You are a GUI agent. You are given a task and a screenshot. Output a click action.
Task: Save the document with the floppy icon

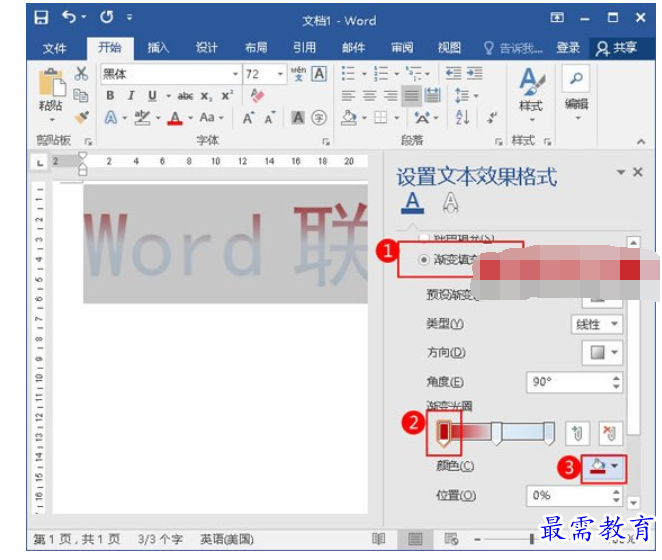point(41,17)
